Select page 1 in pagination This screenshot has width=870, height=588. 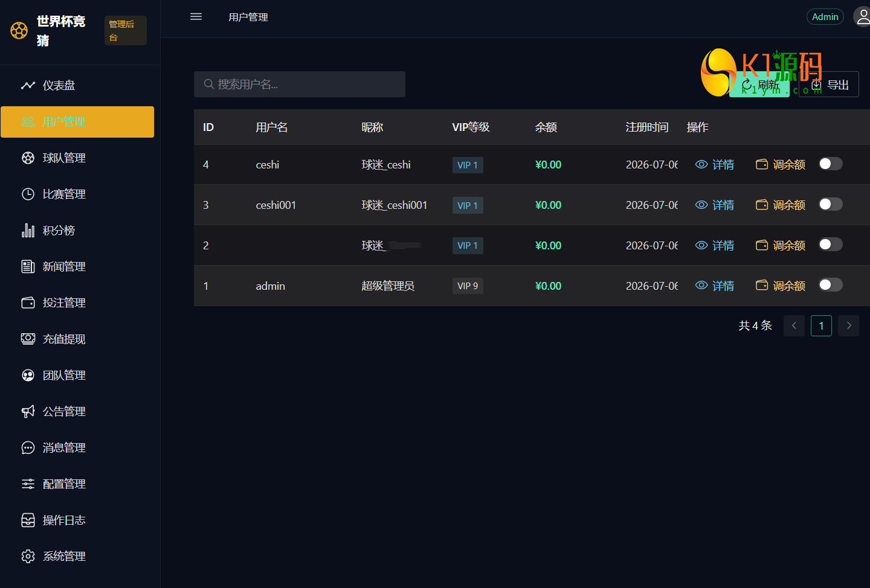[x=821, y=325]
